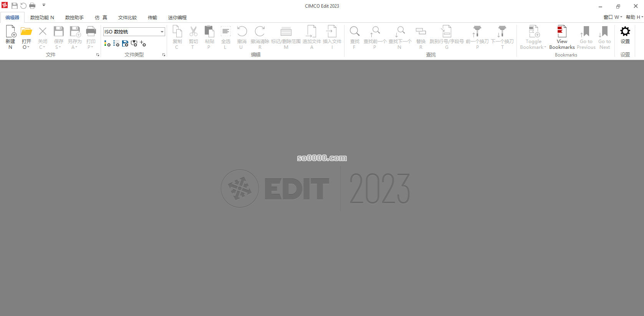The width and height of the screenshot is (644, 316).
Task: Click the 撤消清除 redo icon
Action: 260,32
